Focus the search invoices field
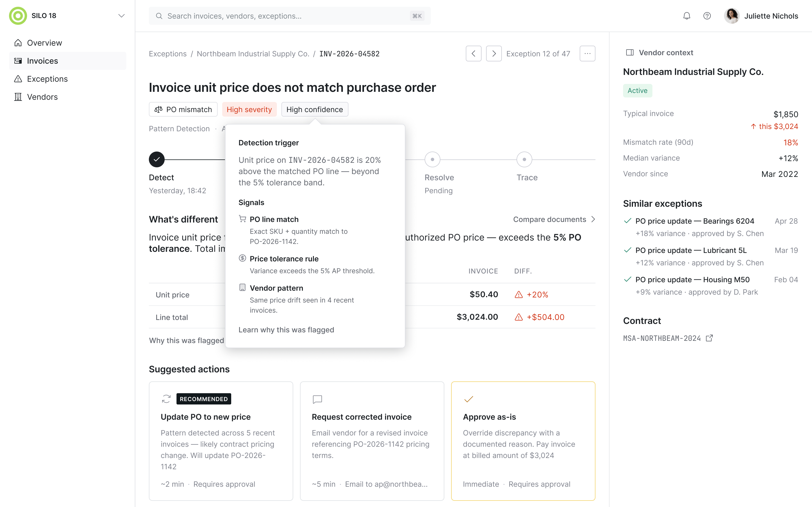The image size is (812, 507). pos(290,16)
